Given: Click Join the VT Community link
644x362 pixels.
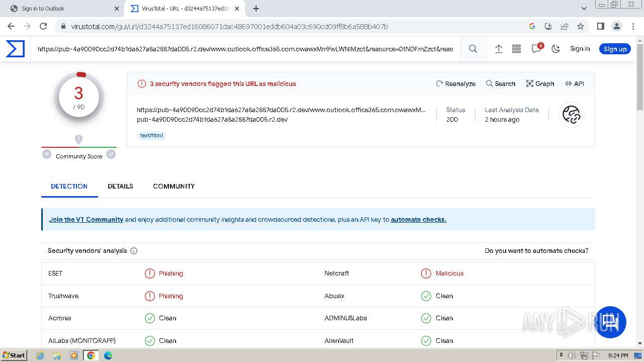Looking at the screenshot, I should (86, 219).
